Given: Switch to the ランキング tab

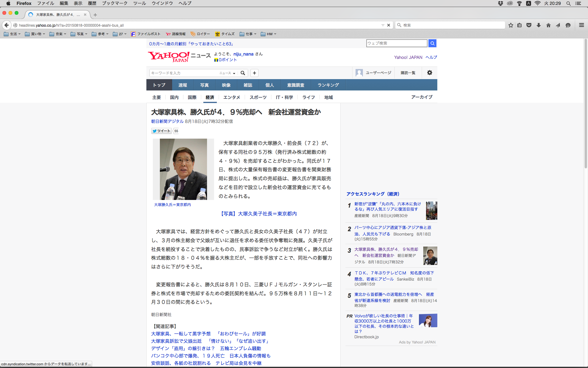Looking at the screenshot, I should (x=328, y=85).
